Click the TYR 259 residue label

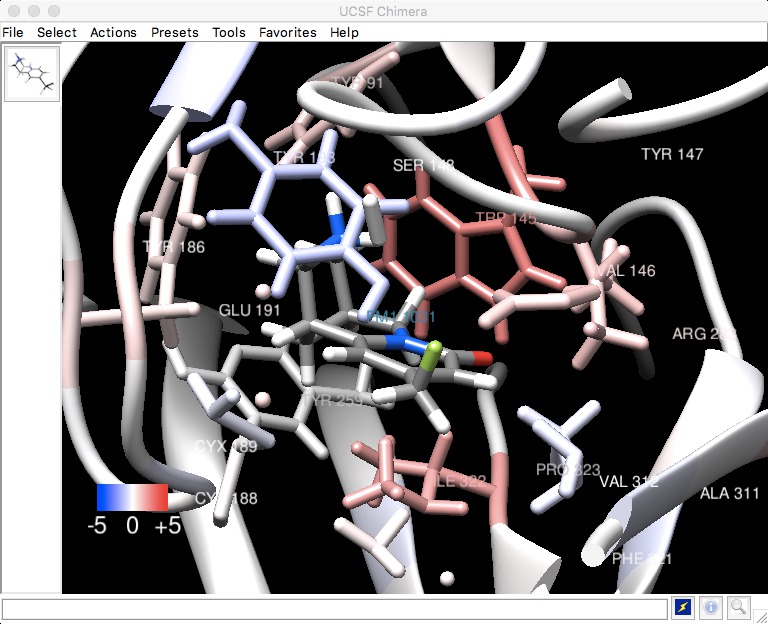click(333, 400)
